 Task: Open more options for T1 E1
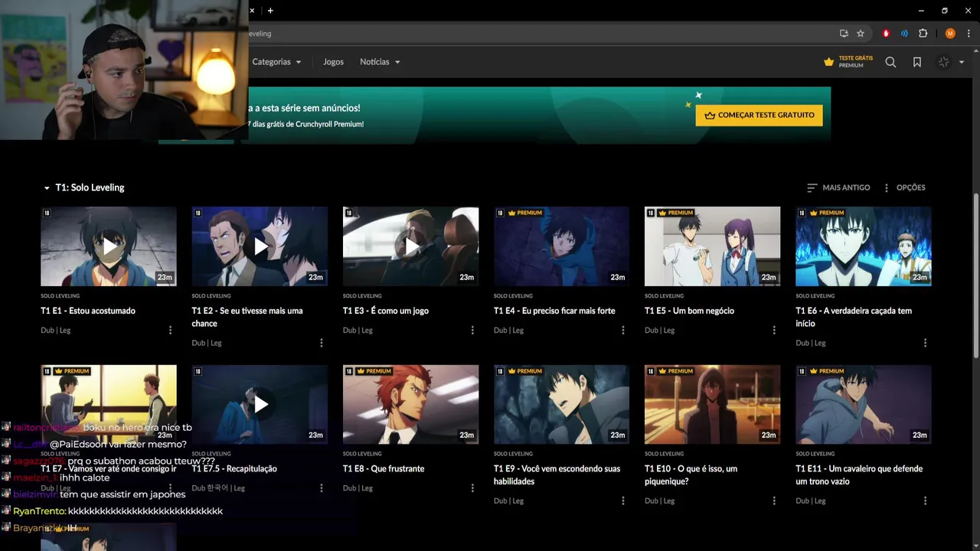coord(170,331)
